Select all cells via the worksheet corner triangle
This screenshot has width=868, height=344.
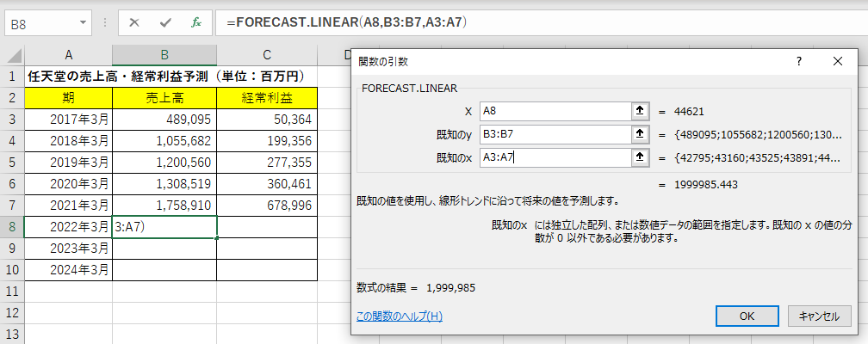click(x=13, y=55)
